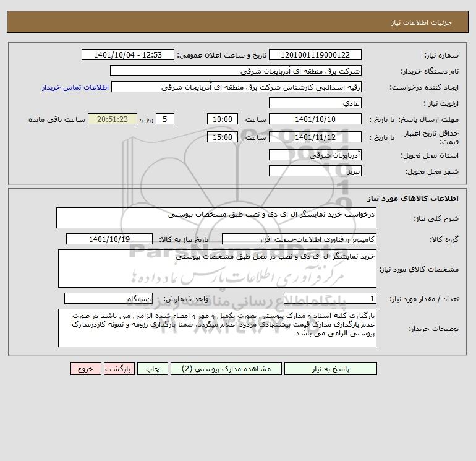Click the نام دستگاه خریدار label

point(430,71)
